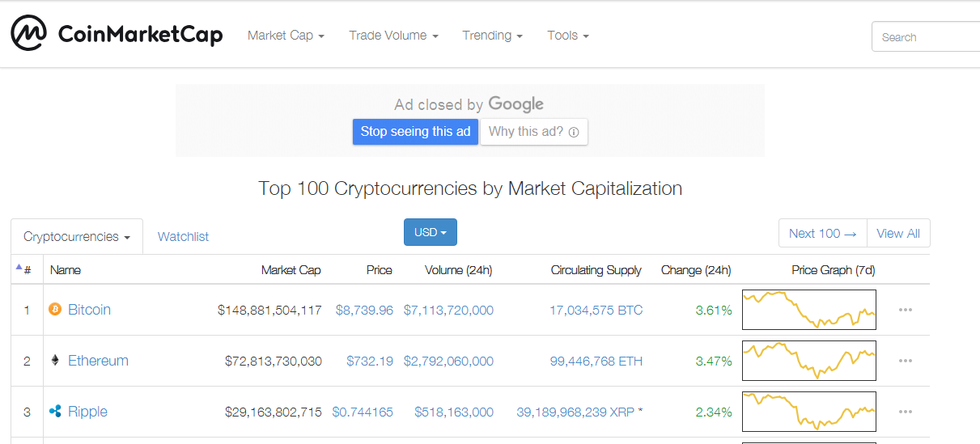The image size is (980, 444).
Task: Click the Ethereum diamond icon
Action: click(55, 361)
